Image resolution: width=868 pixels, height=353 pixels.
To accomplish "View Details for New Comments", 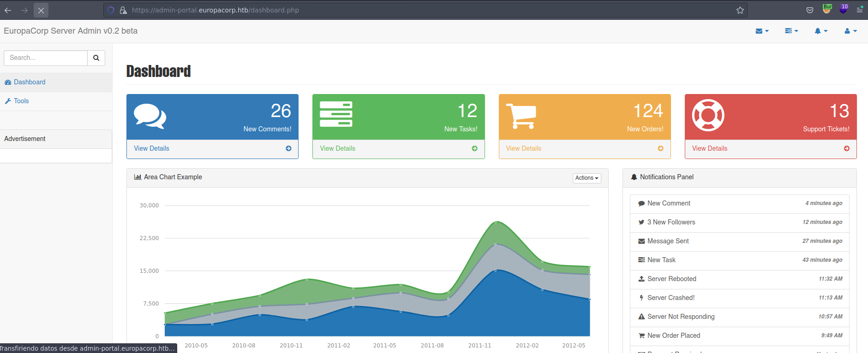I will click(x=151, y=148).
